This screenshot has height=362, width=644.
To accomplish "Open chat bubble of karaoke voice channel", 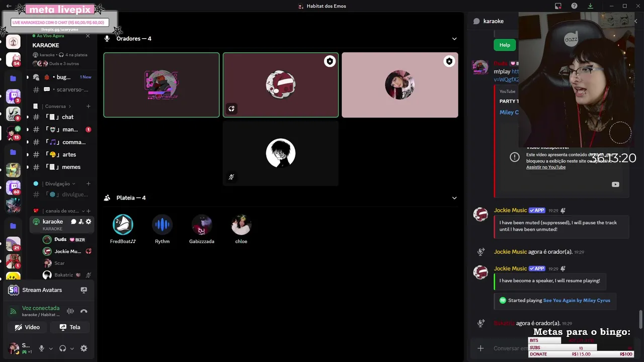I will (x=73, y=222).
